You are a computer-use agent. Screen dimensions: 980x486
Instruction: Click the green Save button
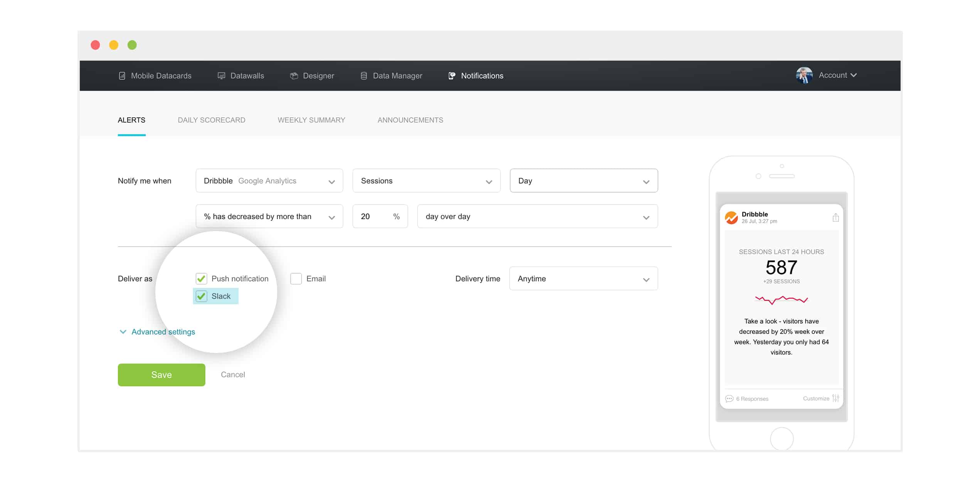click(x=162, y=375)
